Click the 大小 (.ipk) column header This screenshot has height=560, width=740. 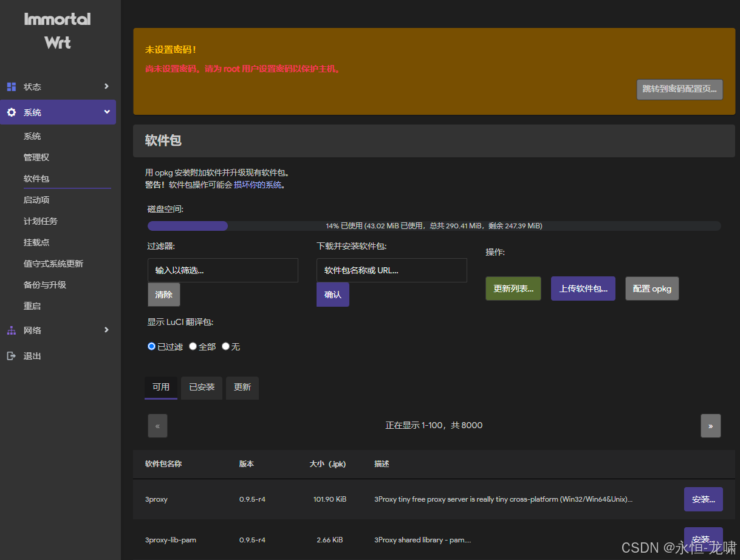tap(327, 463)
